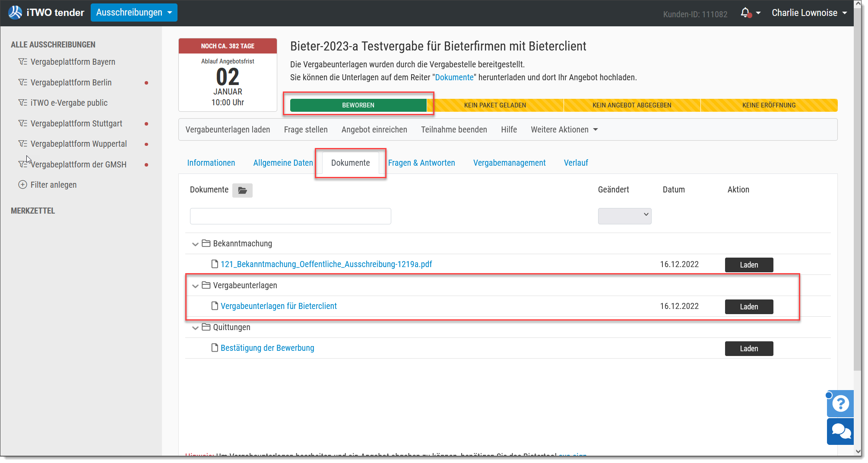Open the Vergabemanagement tab
Screen dimensions: 868x463
coord(509,163)
